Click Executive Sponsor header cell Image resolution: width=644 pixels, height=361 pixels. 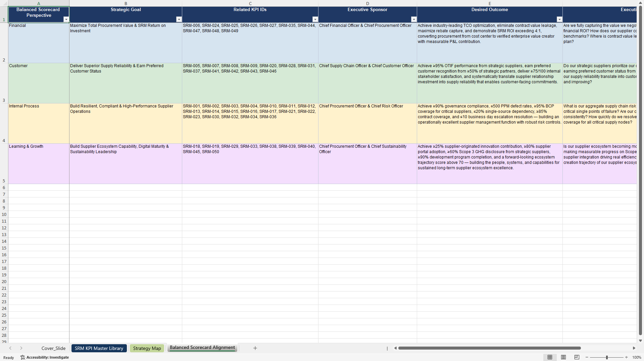click(x=367, y=14)
